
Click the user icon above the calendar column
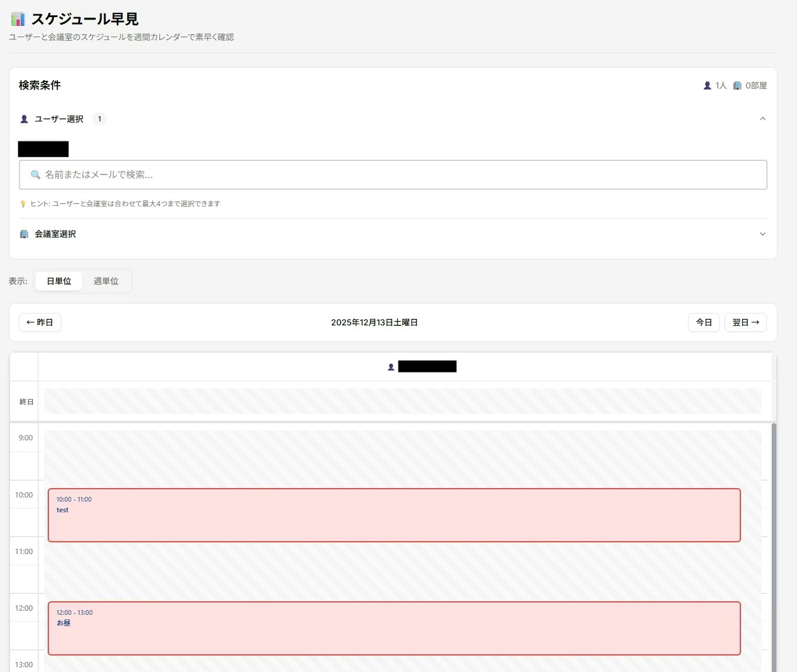391,367
